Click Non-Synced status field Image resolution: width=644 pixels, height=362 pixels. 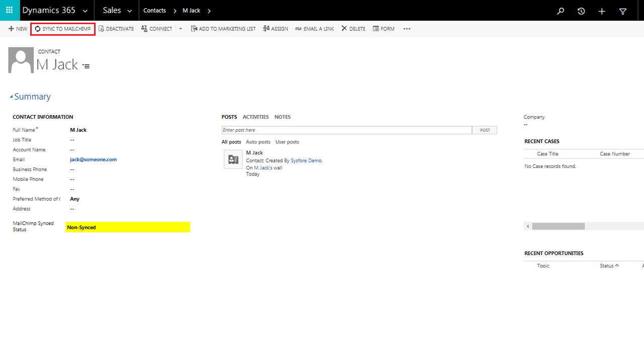point(128,227)
